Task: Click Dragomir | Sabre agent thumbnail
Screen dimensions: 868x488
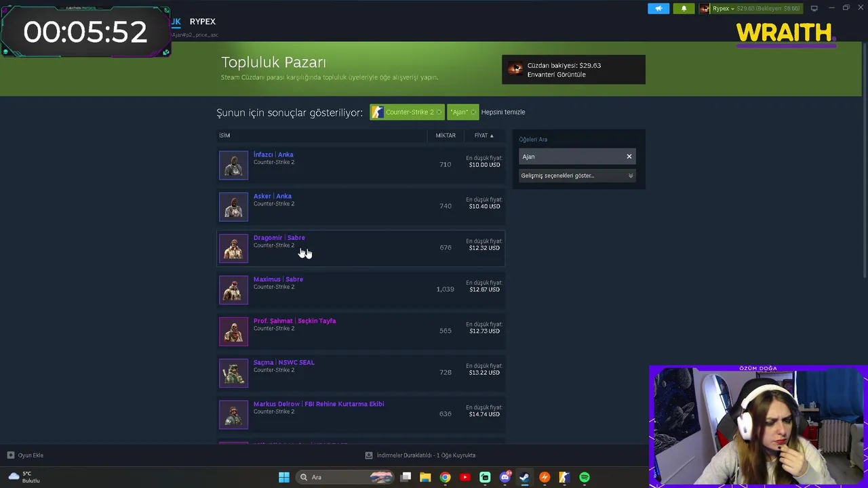Action: (233, 248)
